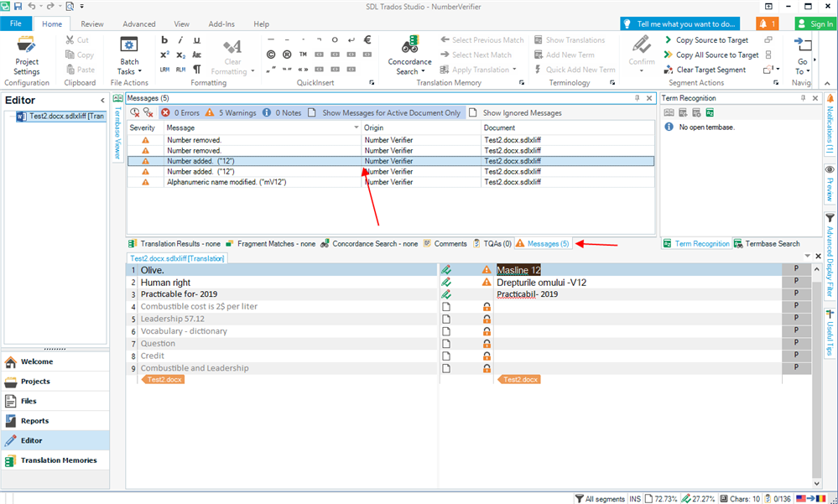
Task: Click the Save icon in quick access toolbar
Action: pyautogui.click(x=18, y=7)
